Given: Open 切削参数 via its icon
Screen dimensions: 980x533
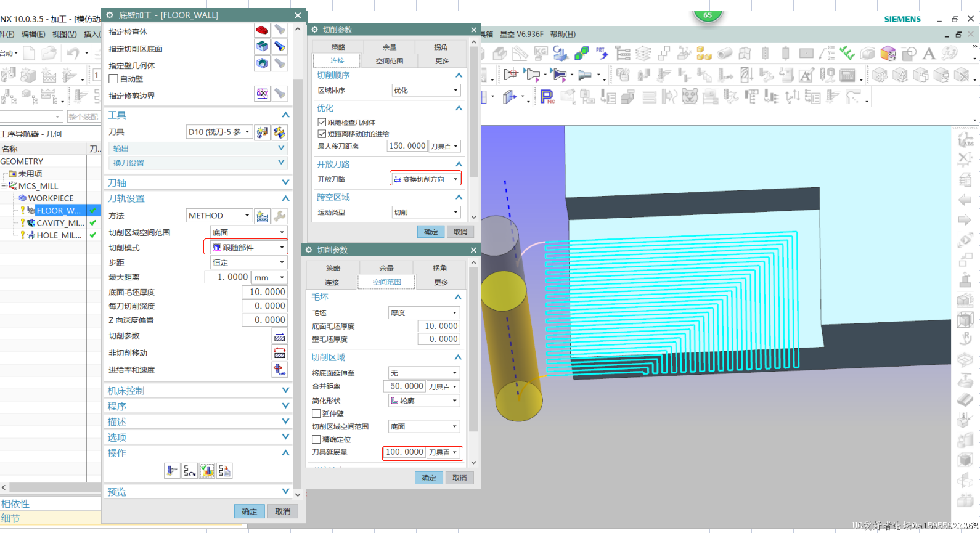Looking at the screenshot, I should [280, 336].
